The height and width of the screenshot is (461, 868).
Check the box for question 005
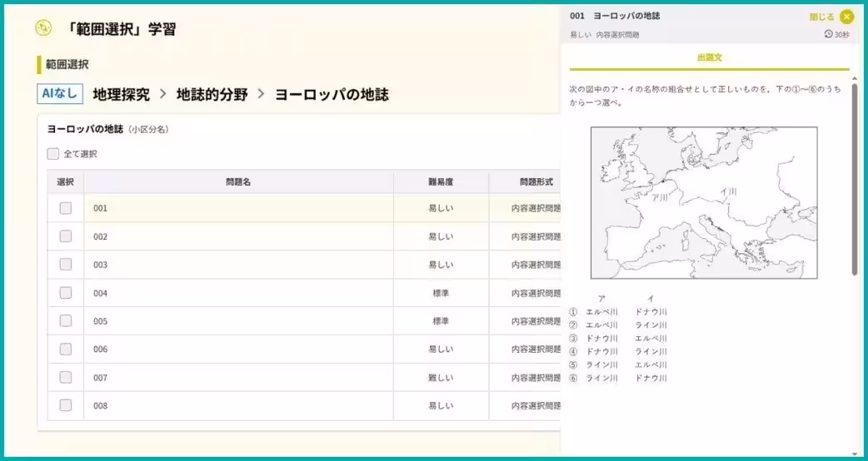pos(66,320)
